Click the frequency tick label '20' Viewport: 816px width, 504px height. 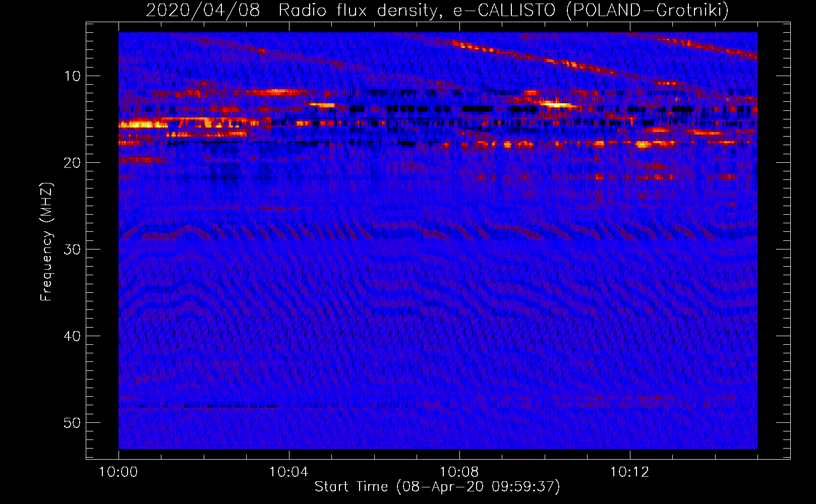click(x=73, y=163)
